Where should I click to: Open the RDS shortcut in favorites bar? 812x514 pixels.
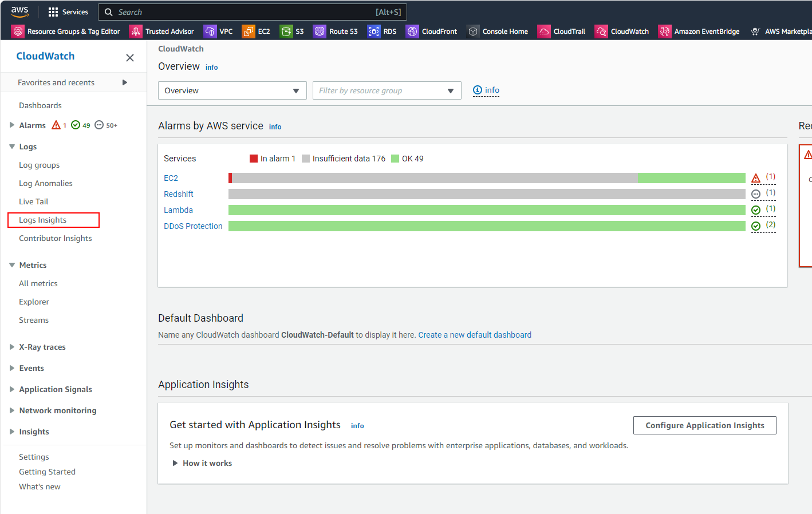tap(382, 31)
